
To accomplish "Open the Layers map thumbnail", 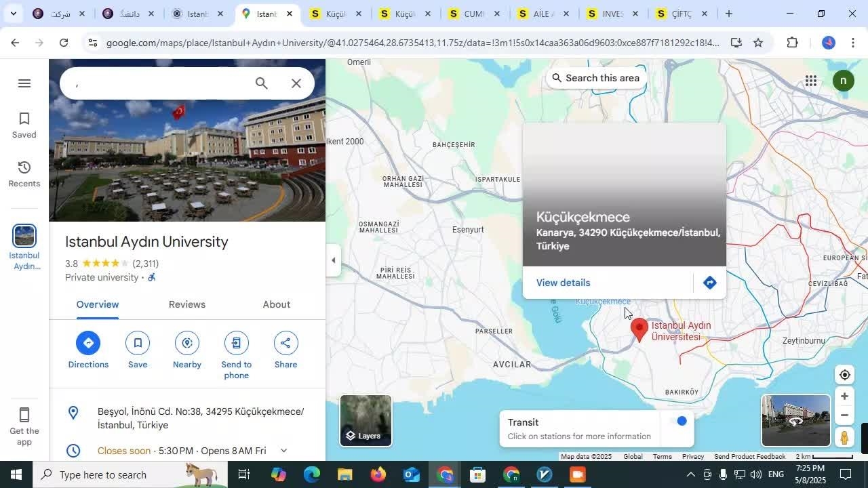I will pos(366,420).
